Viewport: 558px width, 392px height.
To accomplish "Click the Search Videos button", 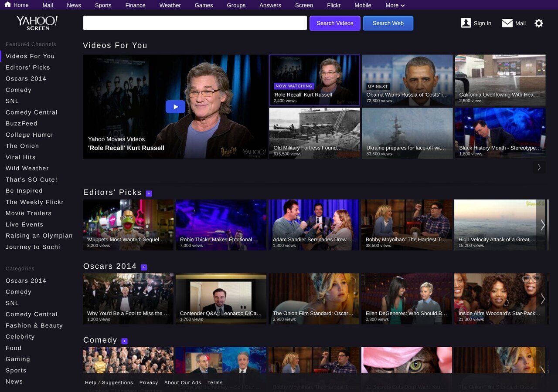I will point(335,23).
